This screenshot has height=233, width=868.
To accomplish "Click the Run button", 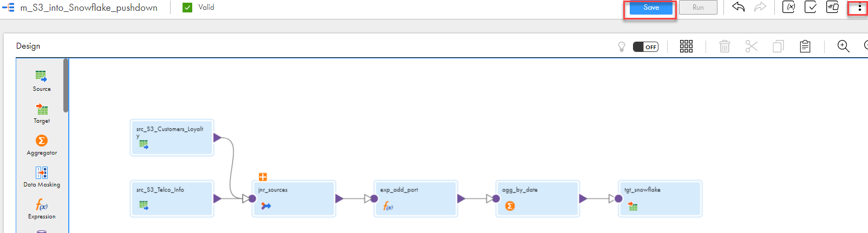I will (x=698, y=8).
